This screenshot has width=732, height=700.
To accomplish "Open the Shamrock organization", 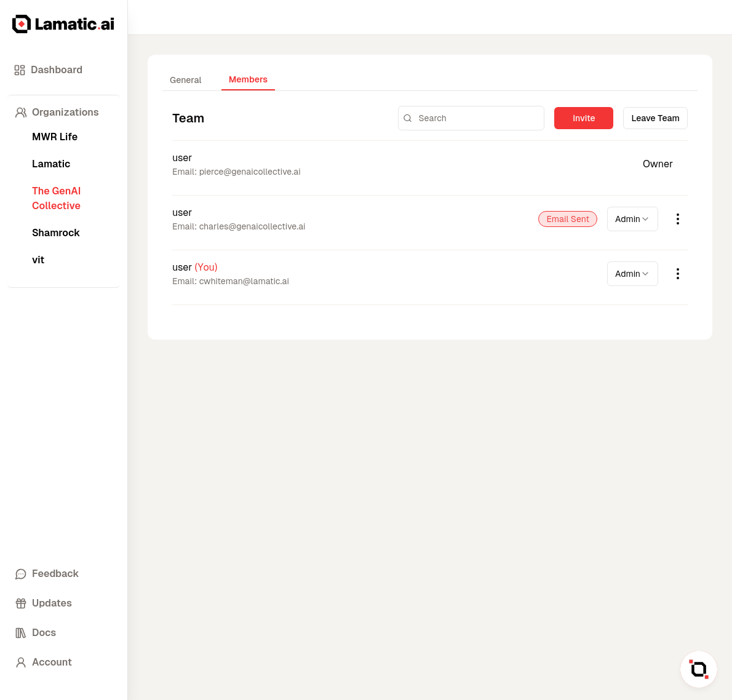I will point(56,233).
